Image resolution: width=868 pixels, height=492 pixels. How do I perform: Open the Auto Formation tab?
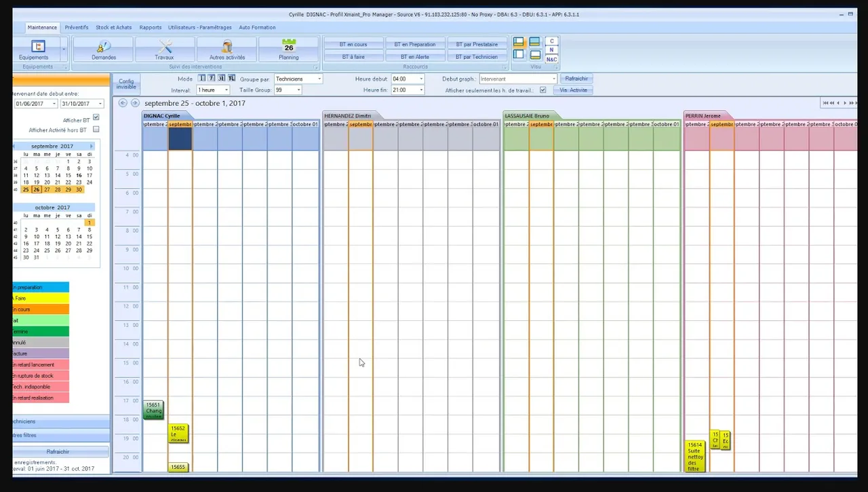257,27
